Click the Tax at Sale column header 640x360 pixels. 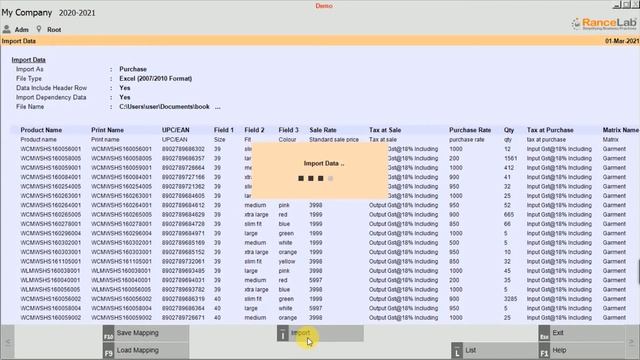385,130
